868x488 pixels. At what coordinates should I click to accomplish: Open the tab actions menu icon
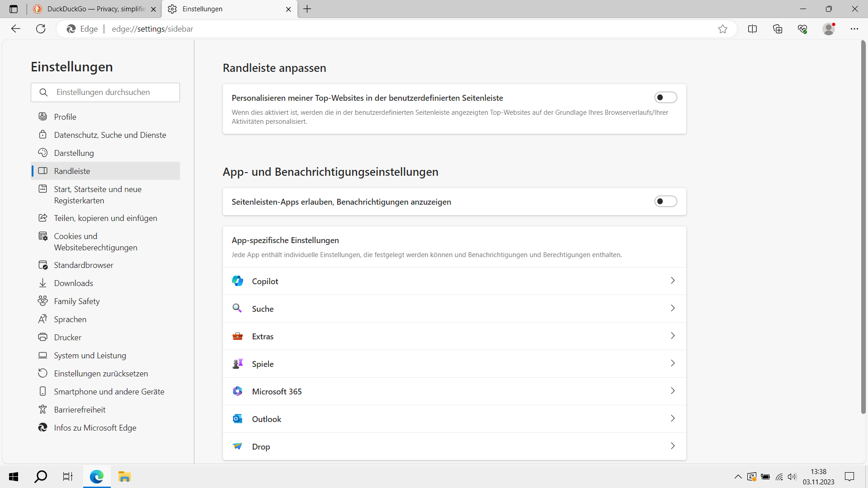pos(14,9)
